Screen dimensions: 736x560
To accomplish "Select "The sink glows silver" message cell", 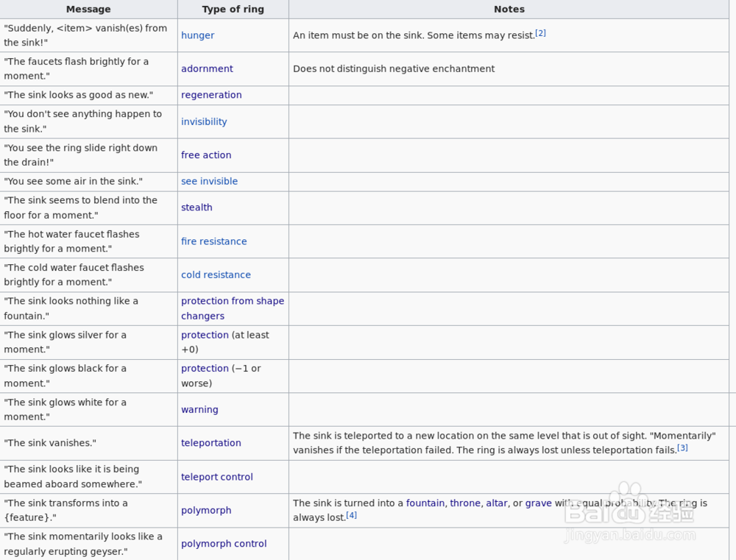I will (89, 342).
